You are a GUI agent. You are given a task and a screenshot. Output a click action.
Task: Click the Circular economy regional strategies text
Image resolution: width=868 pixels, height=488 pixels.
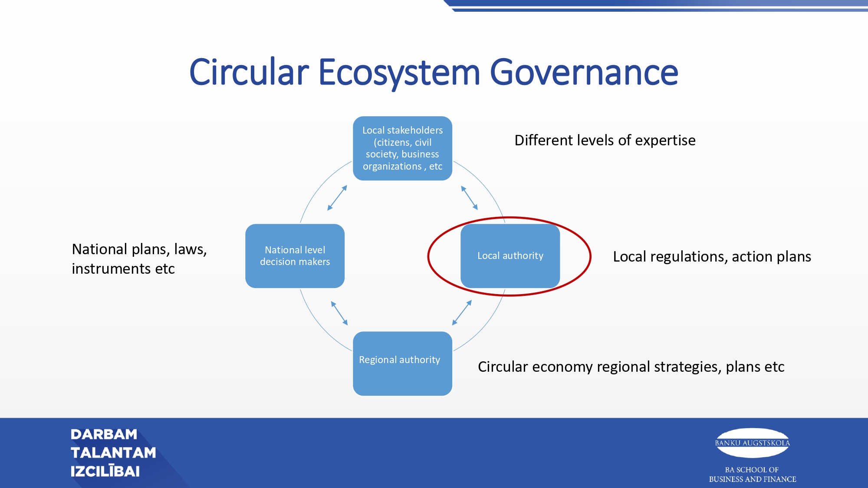[x=631, y=367]
